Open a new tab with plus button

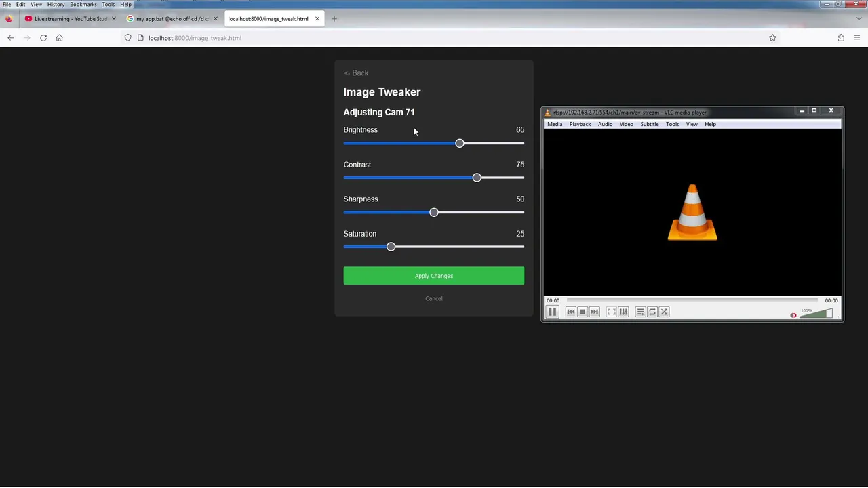(x=334, y=19)
